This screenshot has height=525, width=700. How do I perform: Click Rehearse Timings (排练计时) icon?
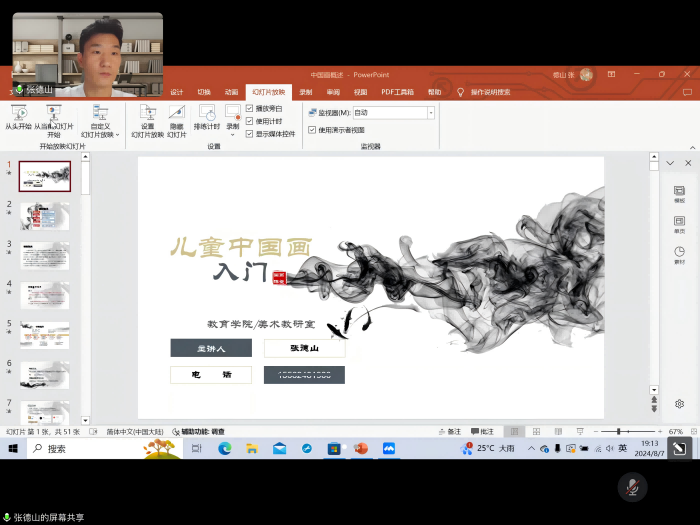(207, 117)
